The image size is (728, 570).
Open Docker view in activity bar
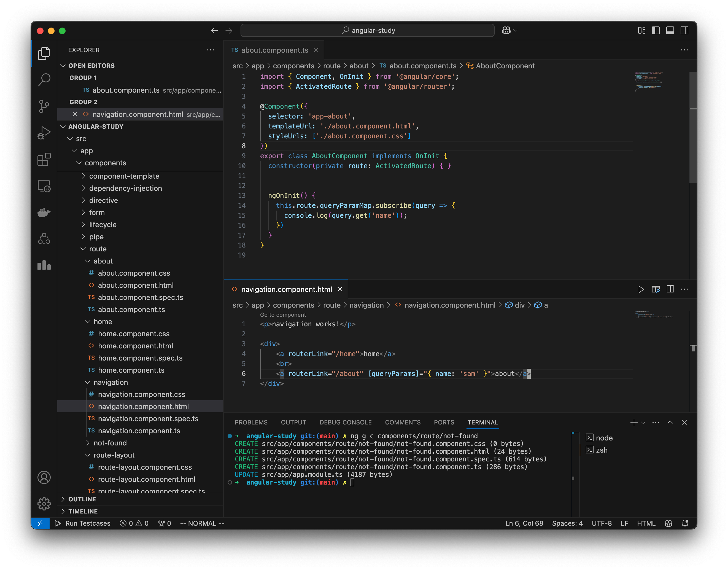coord(44,212)
